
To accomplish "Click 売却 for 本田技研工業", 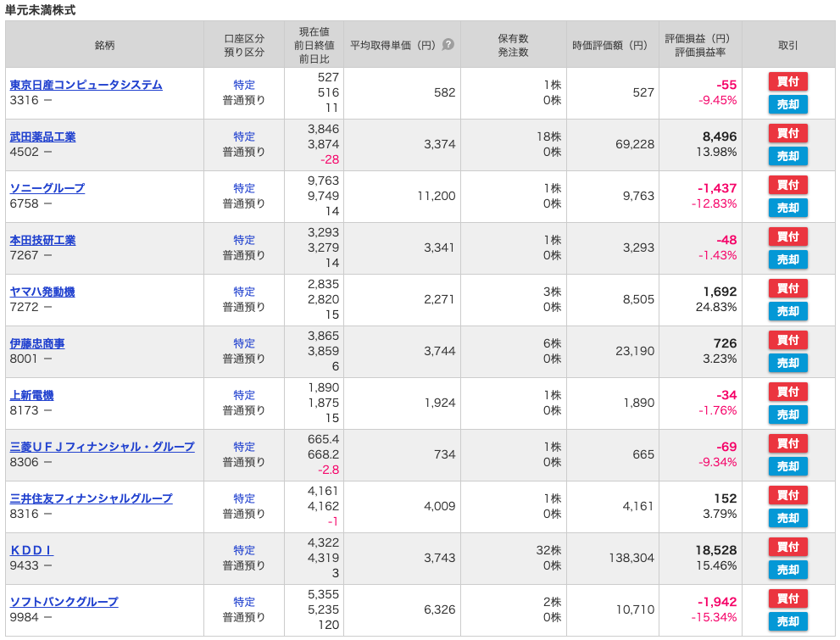I will click(x=788, y=259).
